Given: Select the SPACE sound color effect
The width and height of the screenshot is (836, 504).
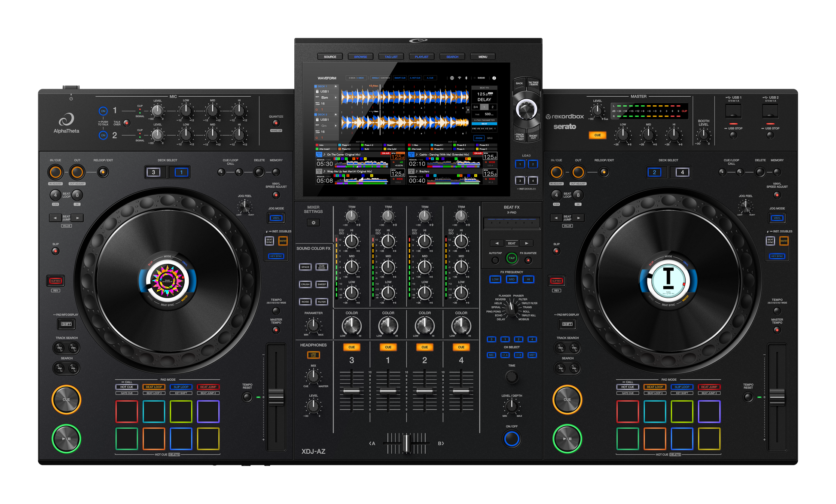Looking at the screenshot, I should (x=305, y=267).
